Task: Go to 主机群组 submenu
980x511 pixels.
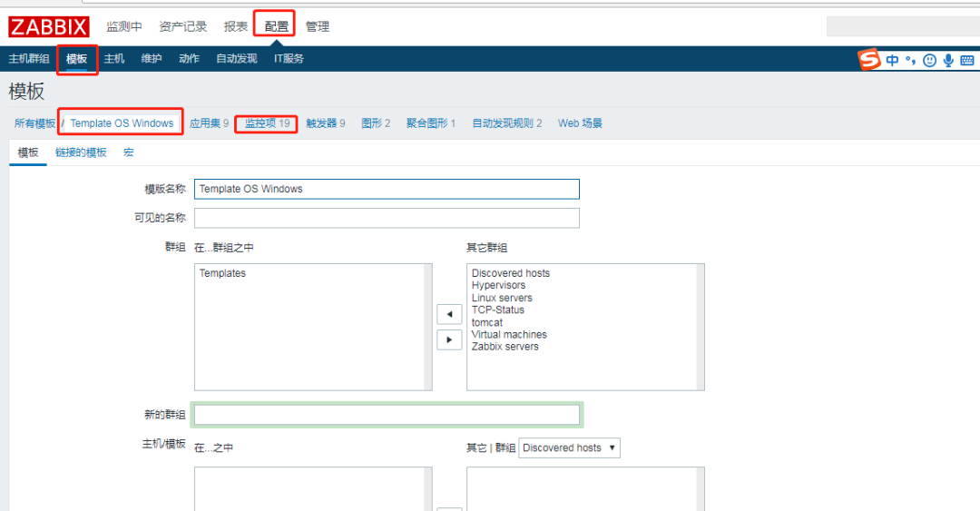Action: (29, 58)
